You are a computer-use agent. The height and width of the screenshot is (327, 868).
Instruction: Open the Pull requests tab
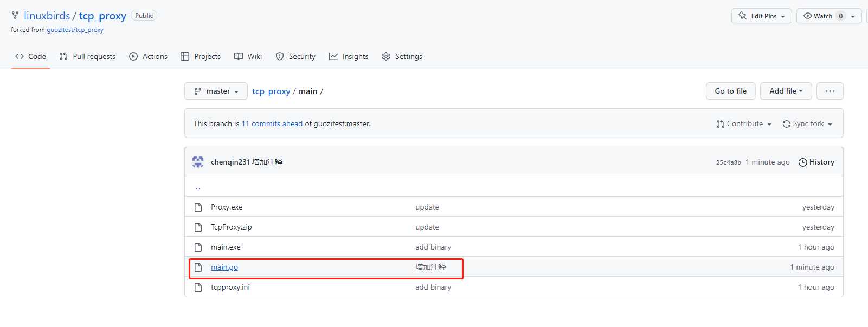coord(87,56)
